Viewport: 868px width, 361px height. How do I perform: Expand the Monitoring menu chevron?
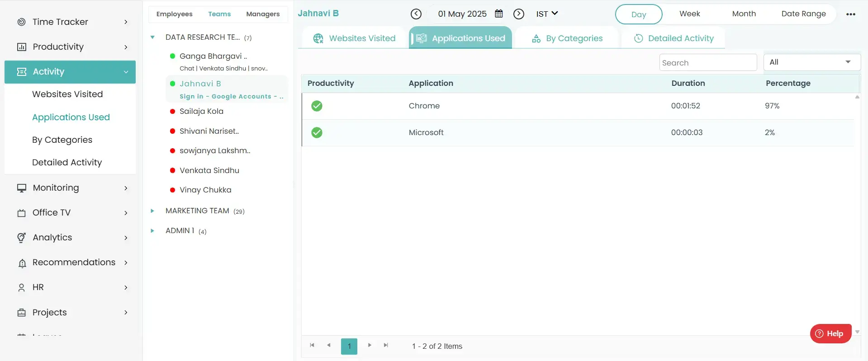tap(126, 188)
